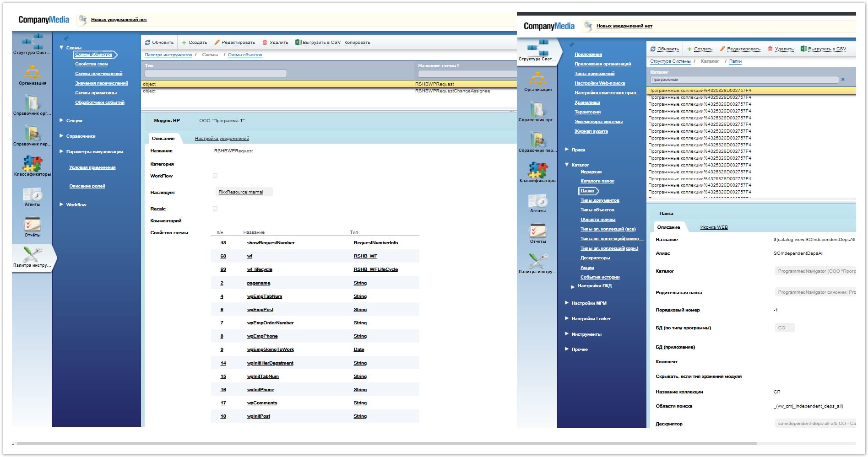Expand the Секции tree section
This screenshot has height=457, width=868.
pyautogui.click(x=61, y=120)
